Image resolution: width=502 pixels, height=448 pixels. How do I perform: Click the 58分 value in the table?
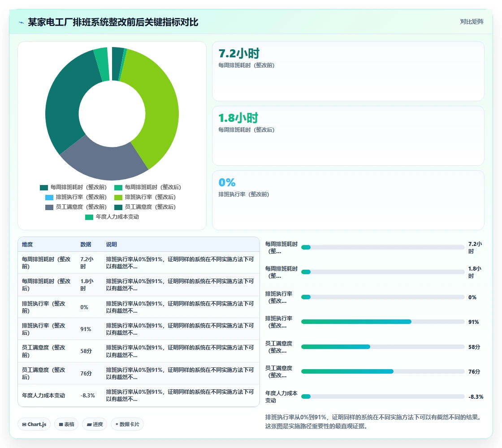pos(86,351)
